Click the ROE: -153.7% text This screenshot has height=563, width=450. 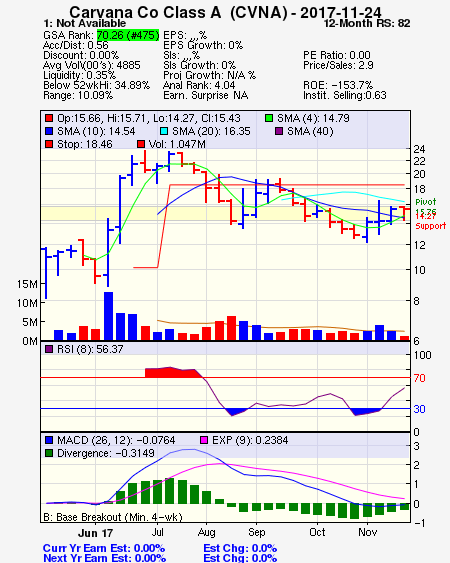tap(338, 85)
